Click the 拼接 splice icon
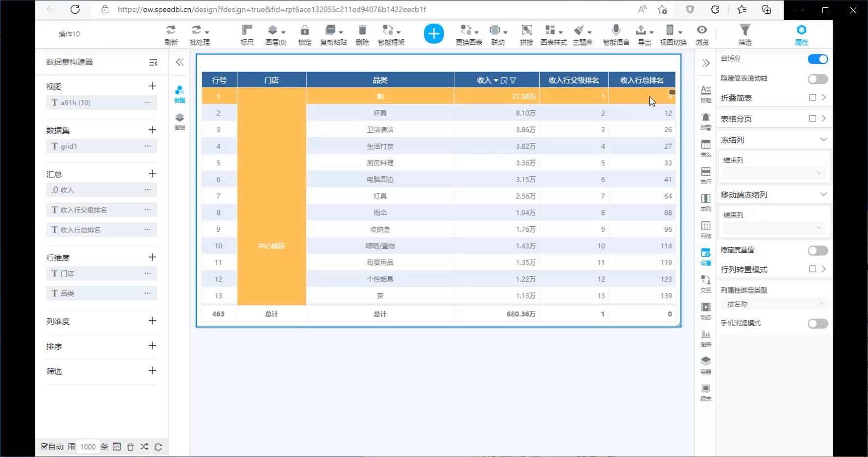Screen dimensions: 868x457 point(526,30)
